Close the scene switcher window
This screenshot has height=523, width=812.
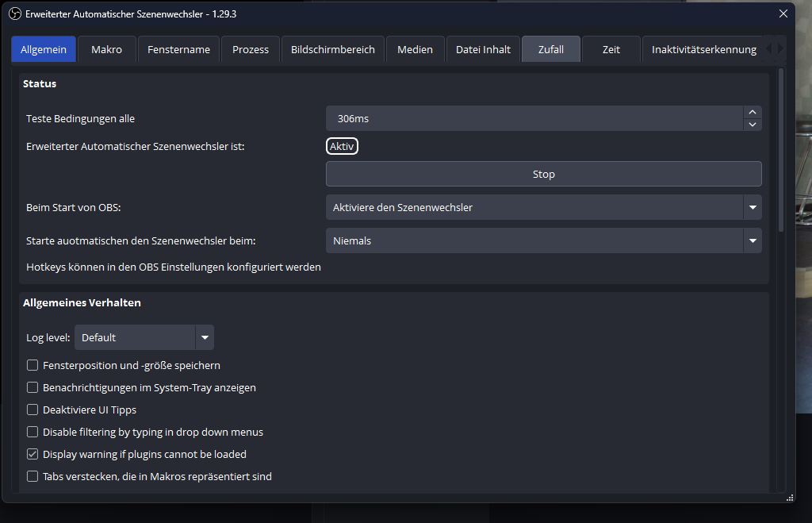click(783, 13)
